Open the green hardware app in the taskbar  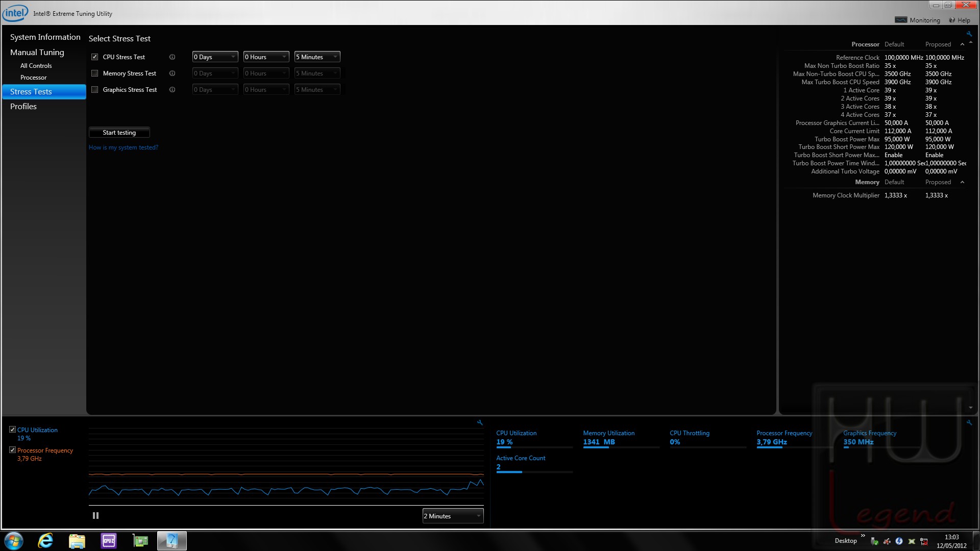(140, 541)
